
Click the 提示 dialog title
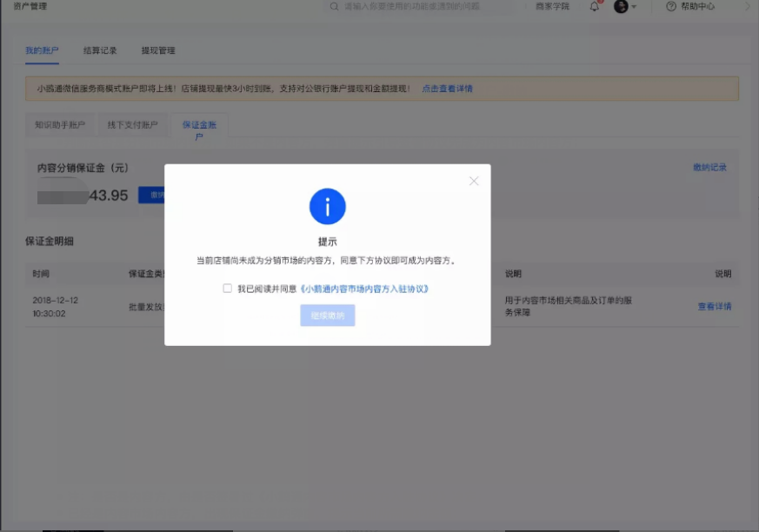[328, 242]
